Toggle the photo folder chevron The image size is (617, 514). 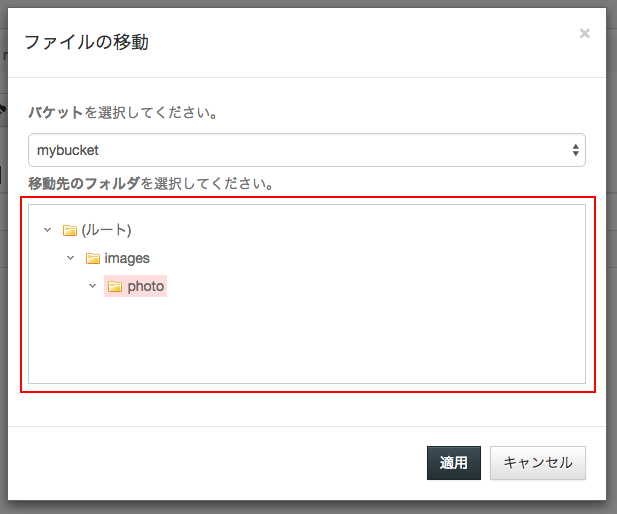click(x=92, y=286)
